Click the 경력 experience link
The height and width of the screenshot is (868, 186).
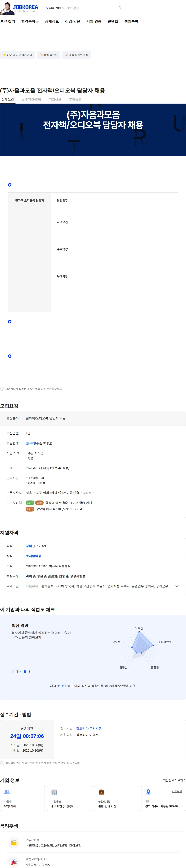click(29, 546)
